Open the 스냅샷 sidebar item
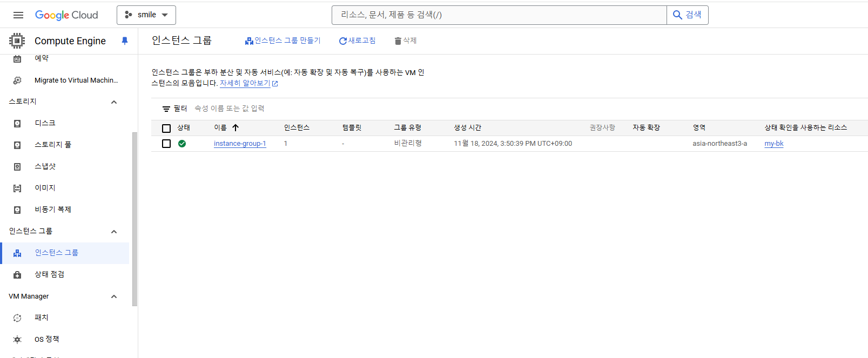 click(45, 166)
